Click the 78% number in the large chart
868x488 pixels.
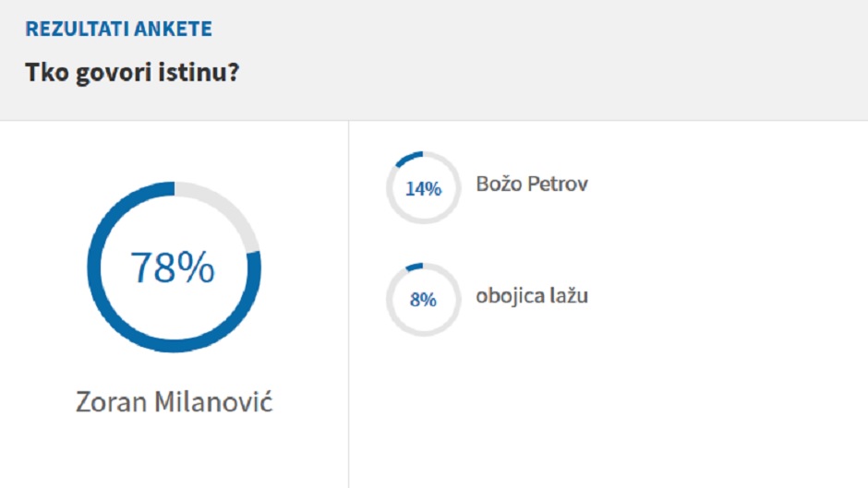tap(173, 268)
